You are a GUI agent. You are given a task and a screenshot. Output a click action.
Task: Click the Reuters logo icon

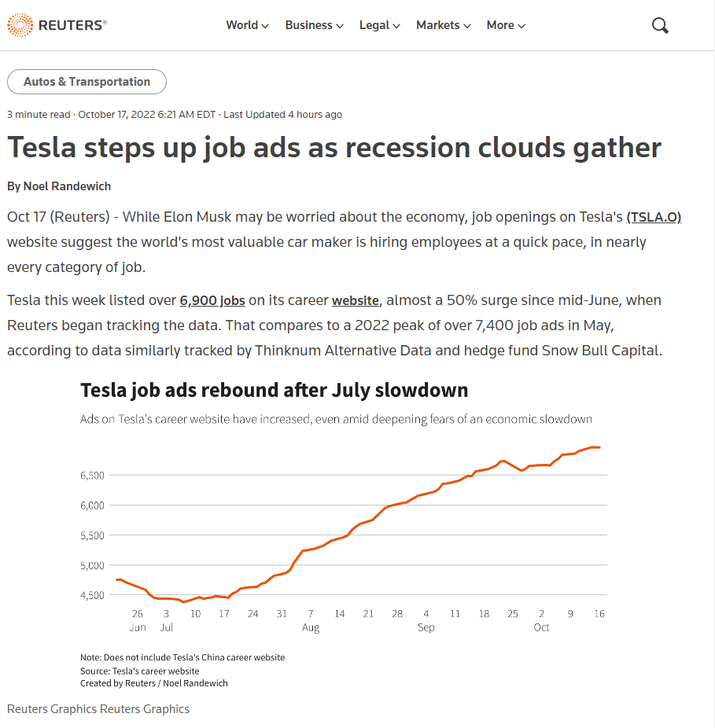20,25
